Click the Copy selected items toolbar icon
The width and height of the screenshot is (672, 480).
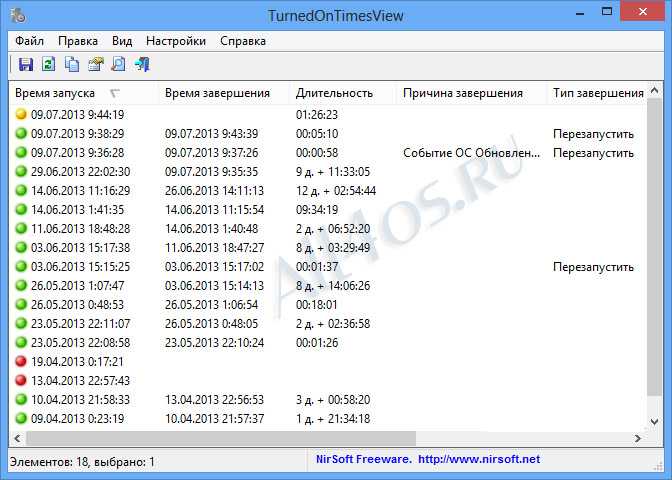click(x=72, y=64)
